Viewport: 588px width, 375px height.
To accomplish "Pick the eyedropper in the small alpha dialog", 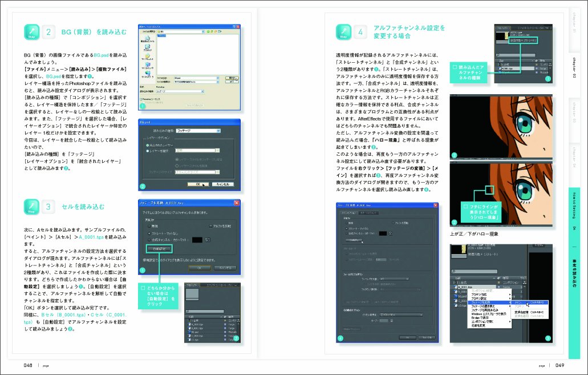I will pyautogui.click(x=208, y=240).
